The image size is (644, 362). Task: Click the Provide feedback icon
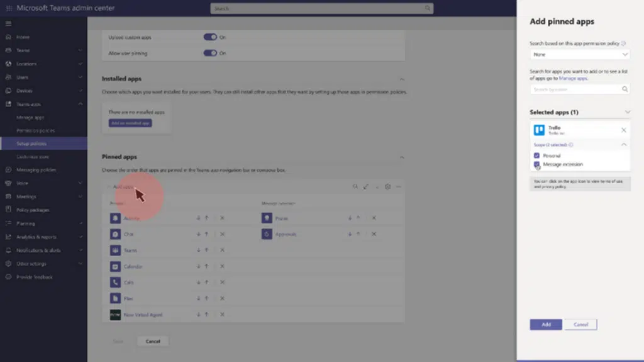click(8, 277)
